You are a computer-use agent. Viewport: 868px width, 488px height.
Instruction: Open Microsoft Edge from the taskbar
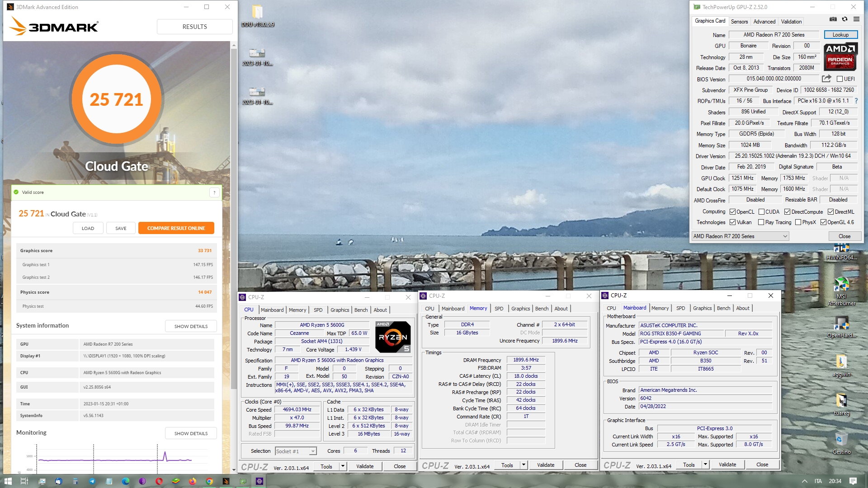(x=126, y=481)
